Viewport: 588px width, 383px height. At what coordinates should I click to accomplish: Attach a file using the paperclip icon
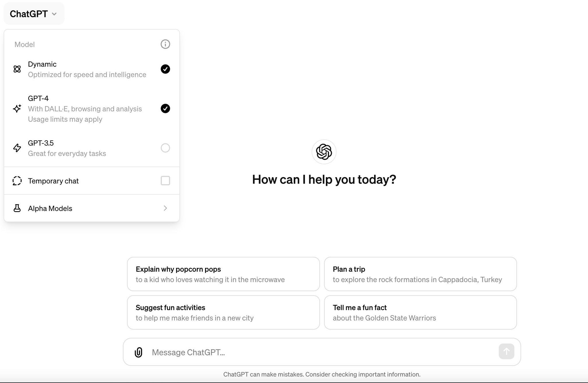pos(138,352)
